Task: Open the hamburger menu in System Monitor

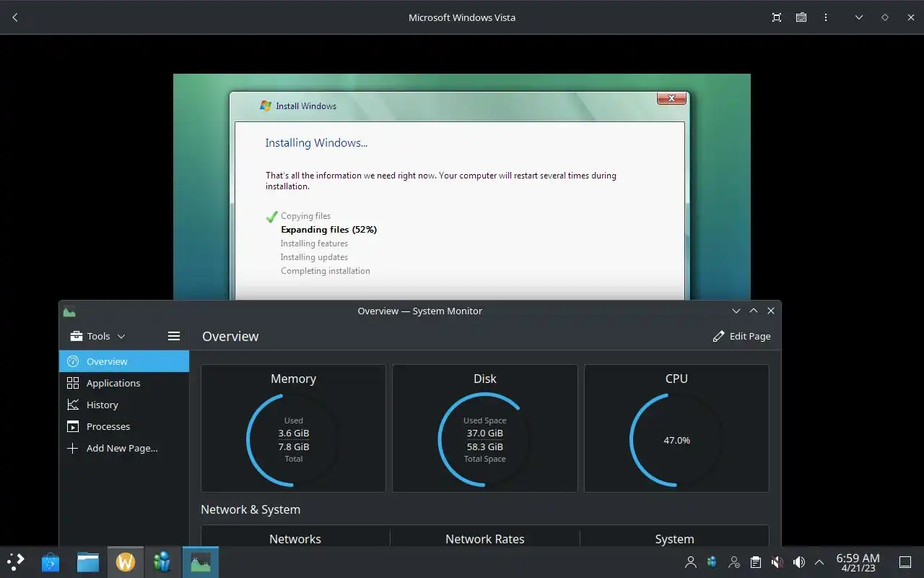Action: 174,336
